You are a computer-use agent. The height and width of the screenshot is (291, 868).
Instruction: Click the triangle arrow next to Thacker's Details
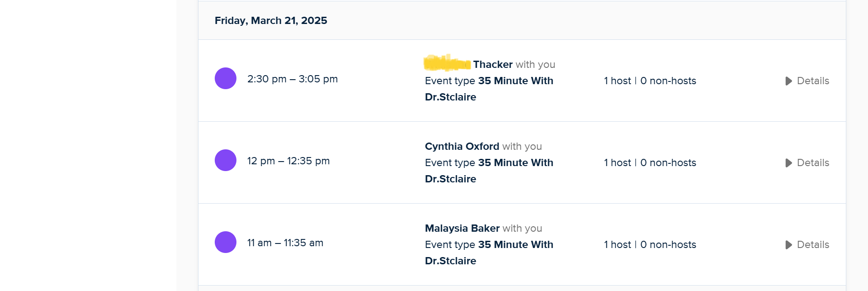pyautogui.click(x=788, y=81)
